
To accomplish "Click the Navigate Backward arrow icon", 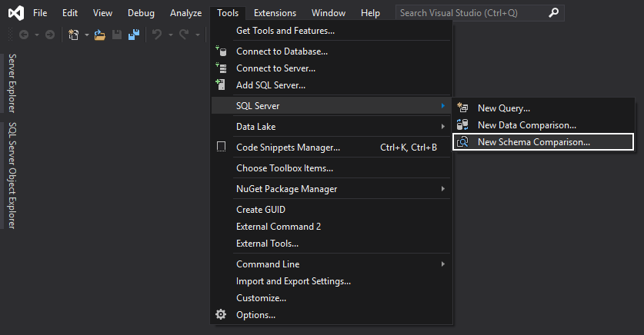I will tap(24, 35).
